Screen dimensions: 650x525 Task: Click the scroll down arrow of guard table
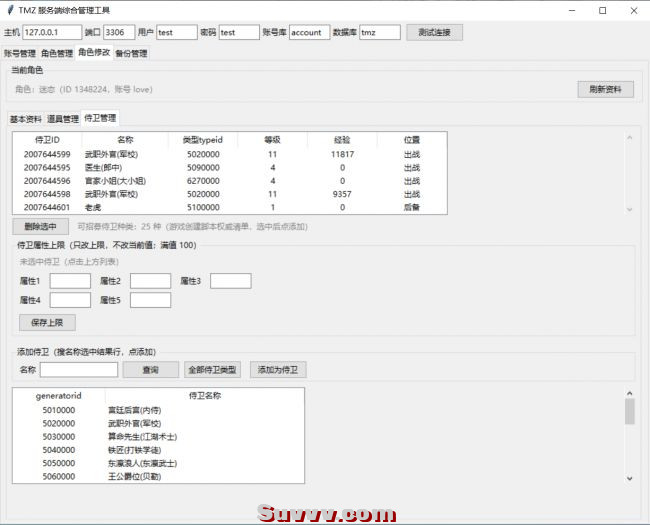coord(629,209)
